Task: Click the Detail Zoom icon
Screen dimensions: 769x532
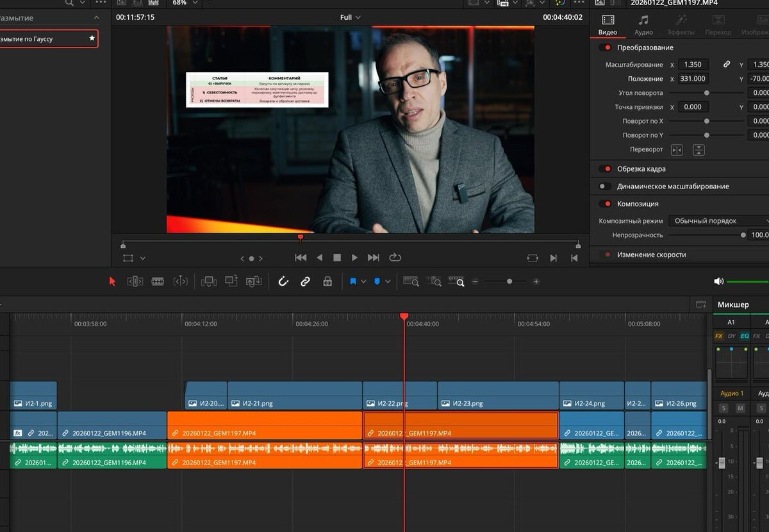Action: coord(434,281)
